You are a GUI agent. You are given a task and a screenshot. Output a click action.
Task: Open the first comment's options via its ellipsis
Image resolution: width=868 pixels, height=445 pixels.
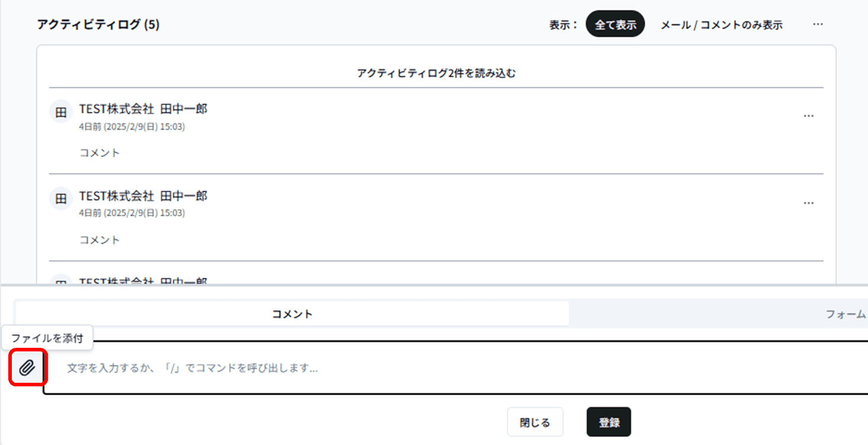(809, 116)
